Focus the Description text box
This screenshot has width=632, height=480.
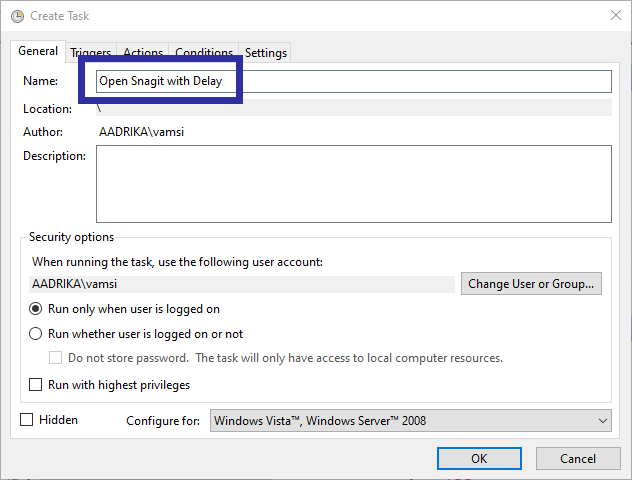tap(353, 183)
